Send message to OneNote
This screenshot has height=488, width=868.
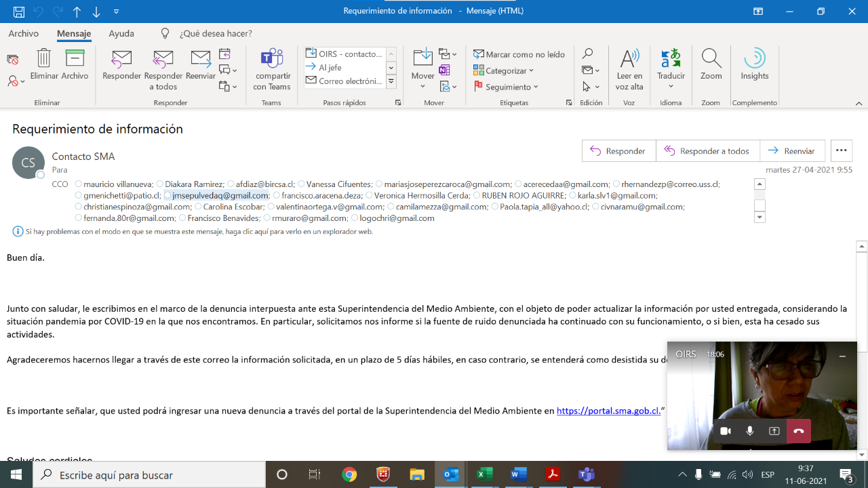coord(444,70)
